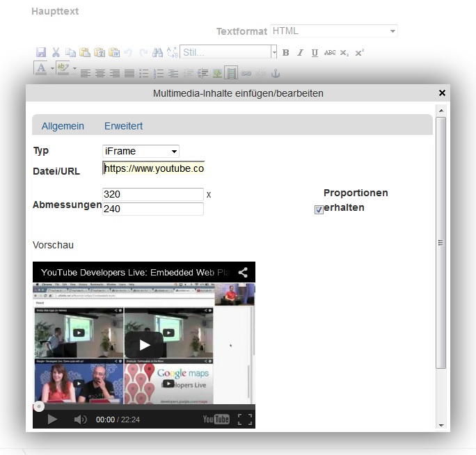Viewport: 476px width, 455px height.
Task: Insert a numbered list
Action: [x=159, y=73]
